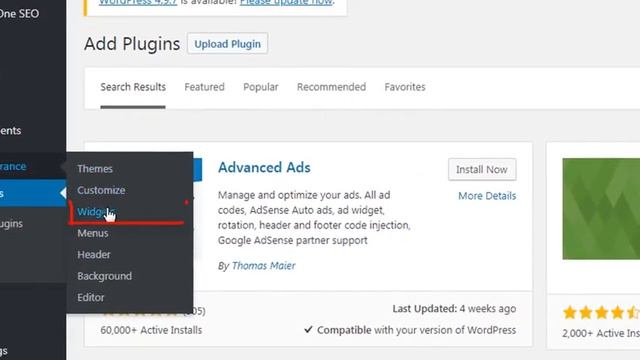The height and width of the screenshot is (360, 640).
Task: Click the green plugin thumbnail image
Action: click(x=601, y=209)
